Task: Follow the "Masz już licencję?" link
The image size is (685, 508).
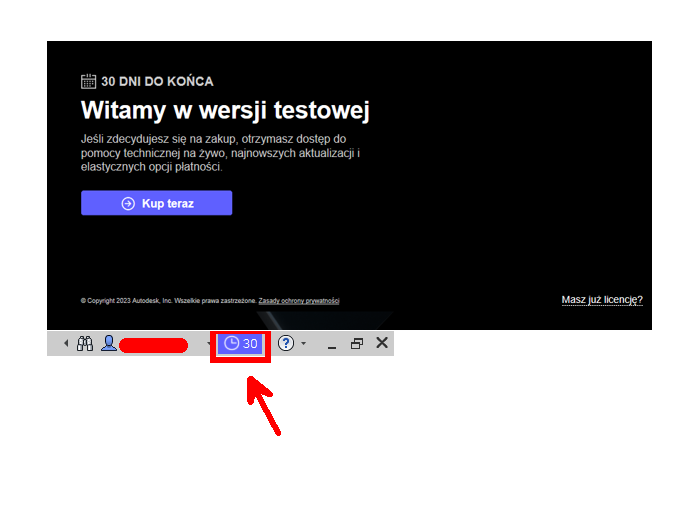Action: (601, 300)
